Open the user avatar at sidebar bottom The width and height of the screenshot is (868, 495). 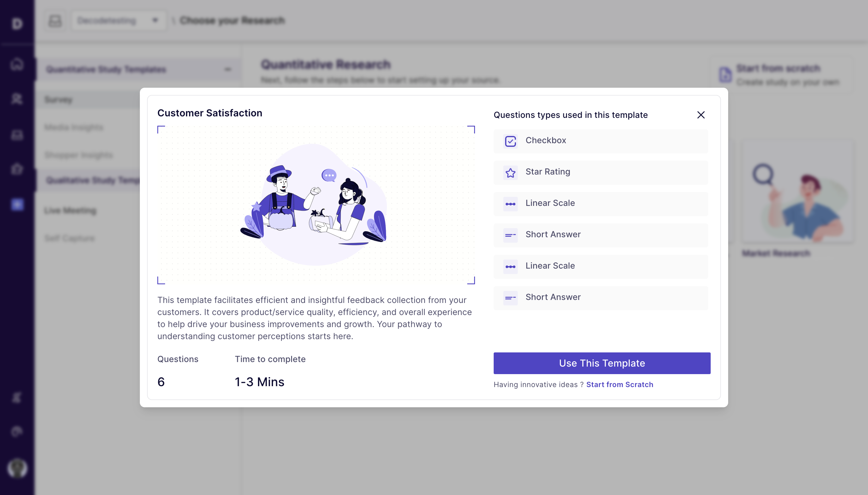pyautogui.click(x=17, y=468)
